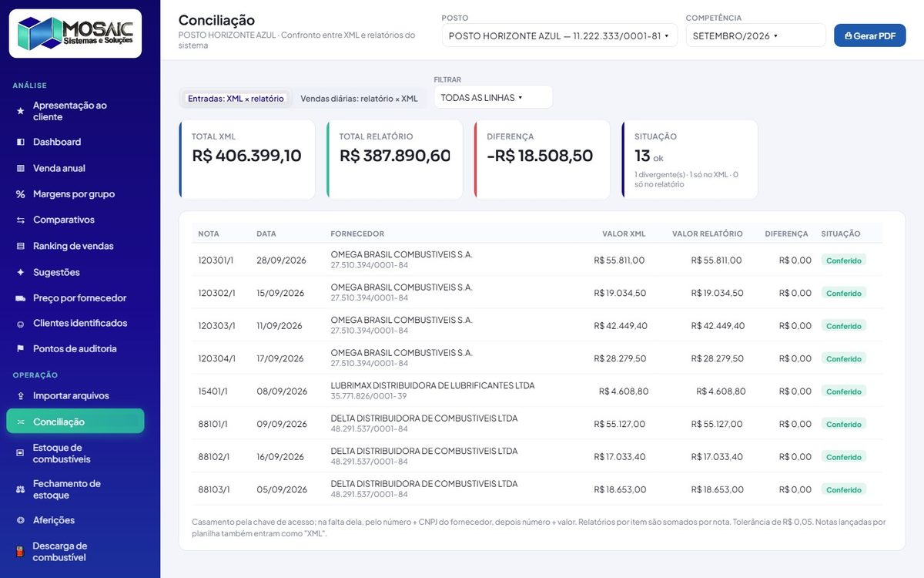924x578 pixels.
Task: Click the FORNECEDOR column header
Action: click(x=357, y=234)
